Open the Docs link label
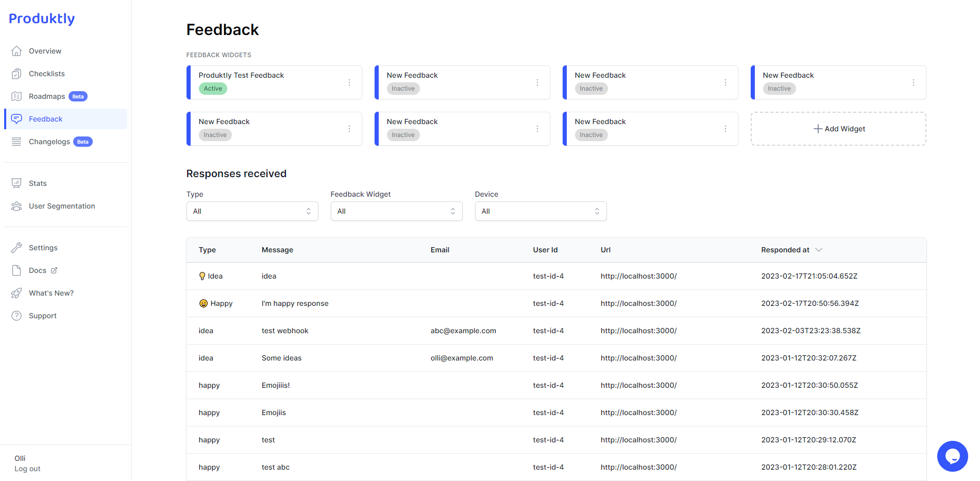The width and height of the screenshot is (980, 481). click(x=38, y=270)
